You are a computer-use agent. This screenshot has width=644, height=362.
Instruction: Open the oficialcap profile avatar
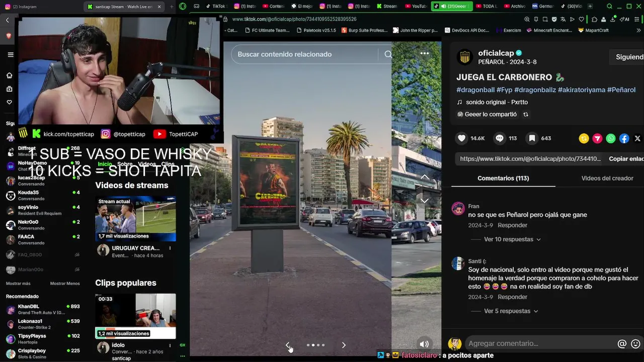[465, 57]
